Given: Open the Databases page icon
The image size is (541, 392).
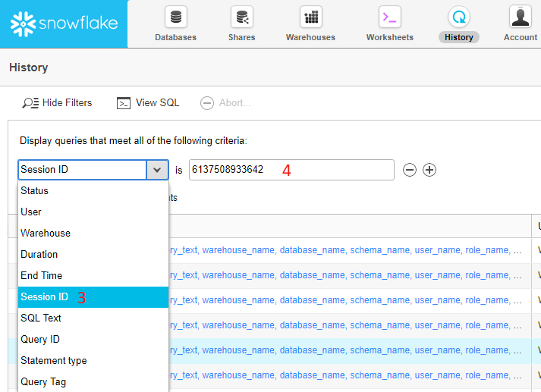Looking at the screenshot, I should point(175,17).
